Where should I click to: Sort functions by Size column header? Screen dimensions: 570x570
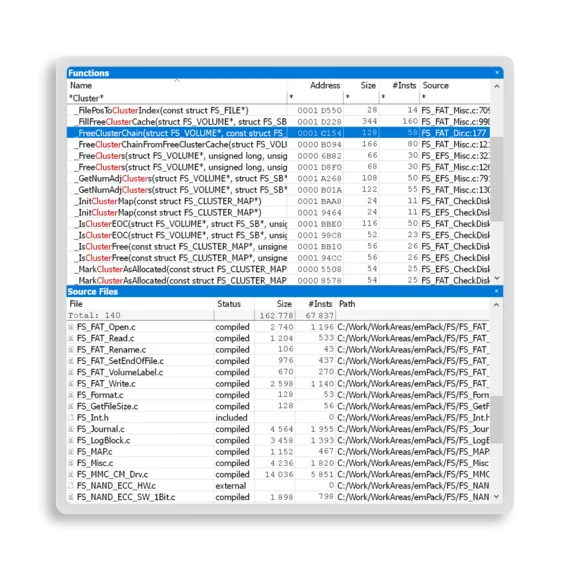click(x=361, y=85)
